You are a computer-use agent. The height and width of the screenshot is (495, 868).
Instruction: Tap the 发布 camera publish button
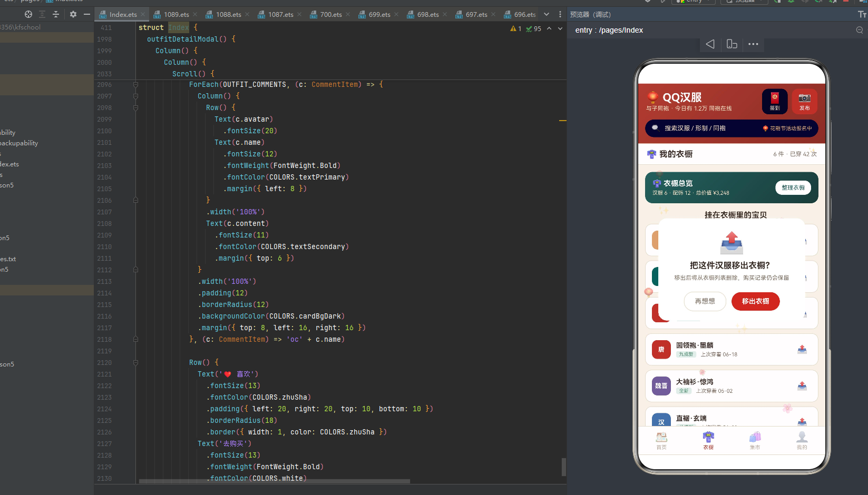tap(804, 102)
